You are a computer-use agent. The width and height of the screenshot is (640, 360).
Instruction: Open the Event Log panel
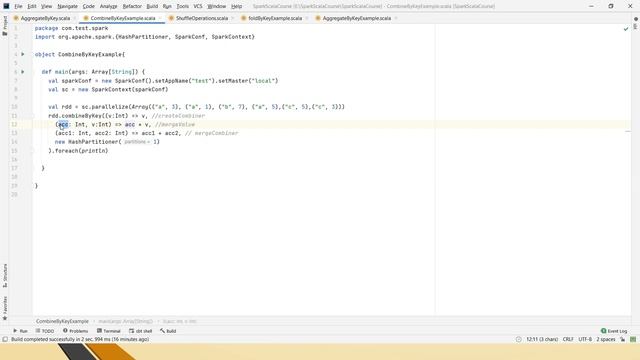[x=614, y=331]
